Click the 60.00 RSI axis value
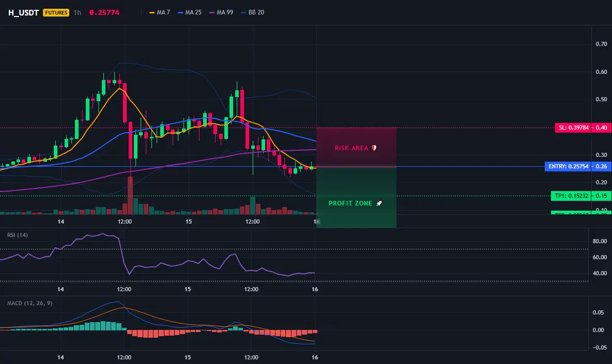Viewport: 612px width, 364px height. (600, 257)
